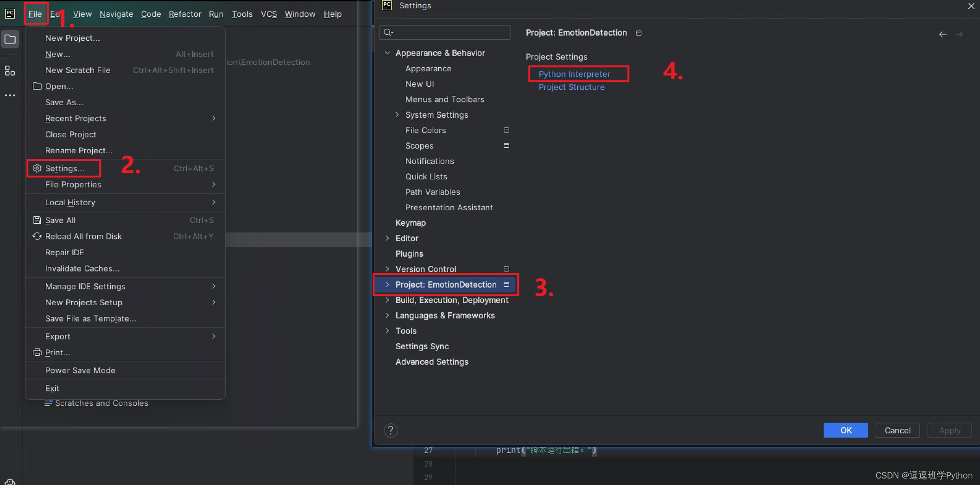The width and height of the screenshot is (980, 485).
Task: Open the Python Interpreter link
Action: 574,74
